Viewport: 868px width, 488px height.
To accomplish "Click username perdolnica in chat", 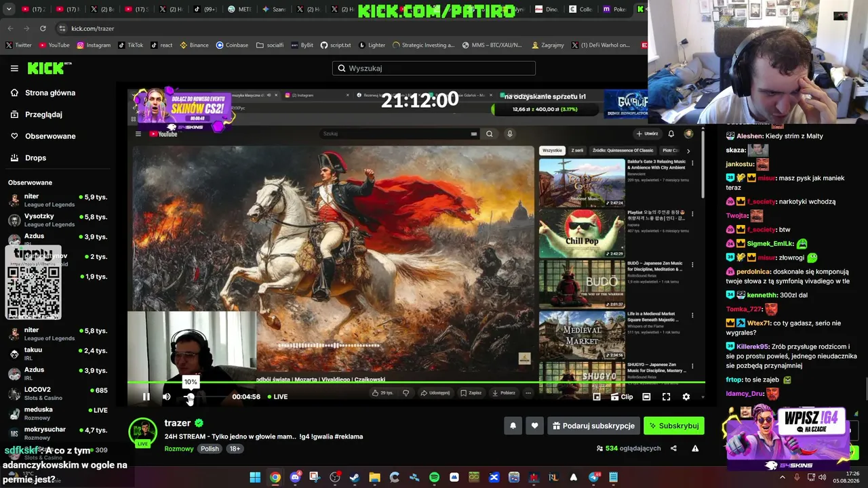I will coord(755,272).
